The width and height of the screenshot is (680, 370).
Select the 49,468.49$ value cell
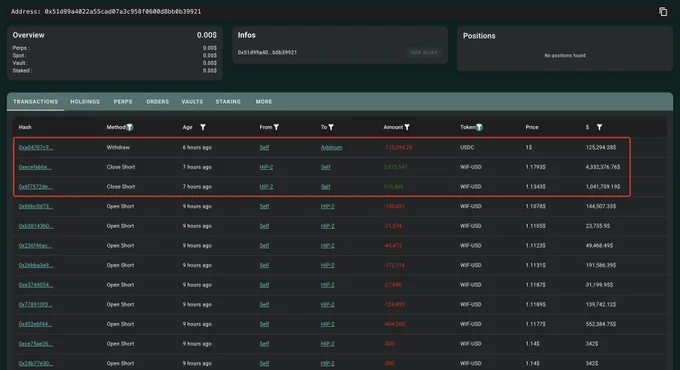pos(599,246)
